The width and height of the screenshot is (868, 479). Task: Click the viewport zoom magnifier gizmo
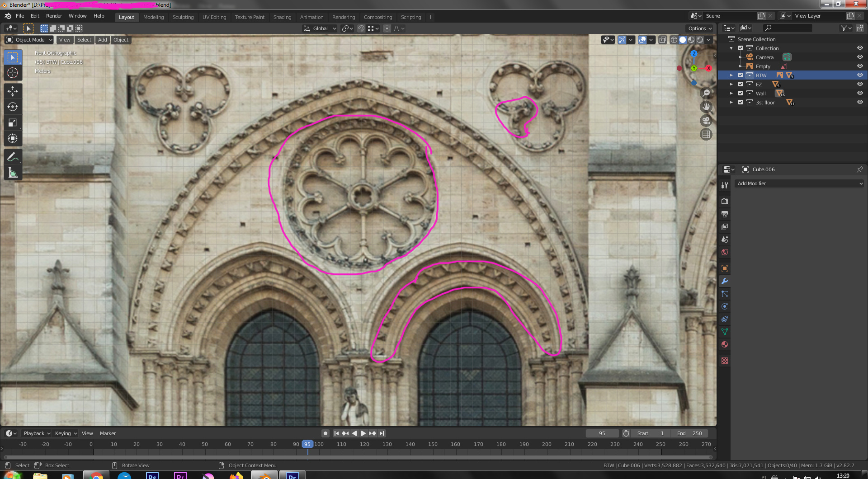coord(706,93)
